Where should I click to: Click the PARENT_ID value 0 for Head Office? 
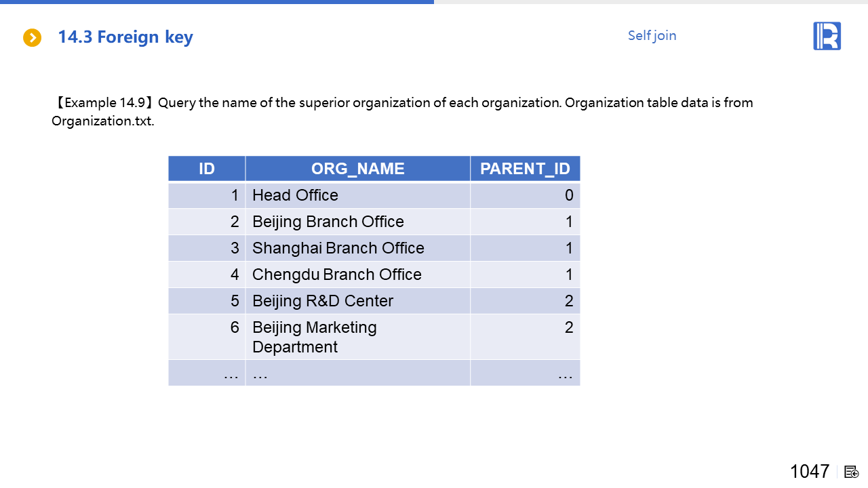pyautogui.click(x=568, y=195)
